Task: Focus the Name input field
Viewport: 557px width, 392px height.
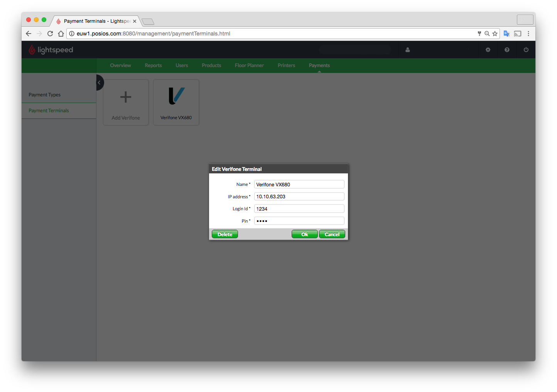Action: click(x=299, y=184)
